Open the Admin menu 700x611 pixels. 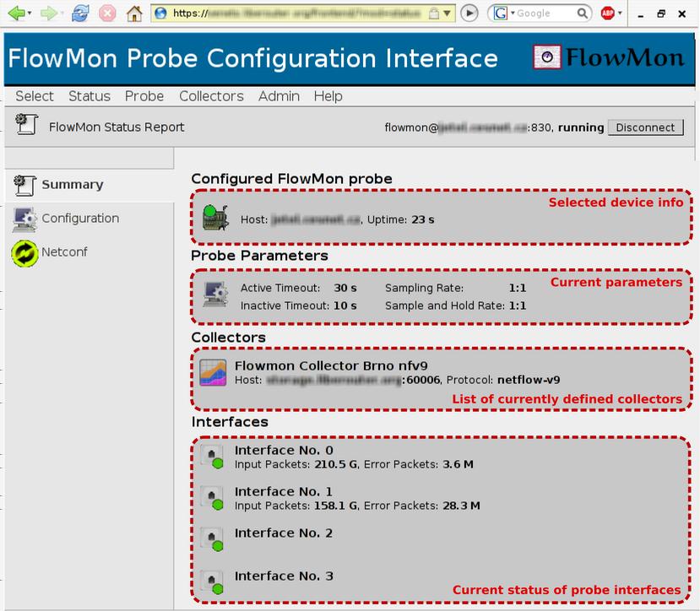pyautogui.click(x=279, y=96)
